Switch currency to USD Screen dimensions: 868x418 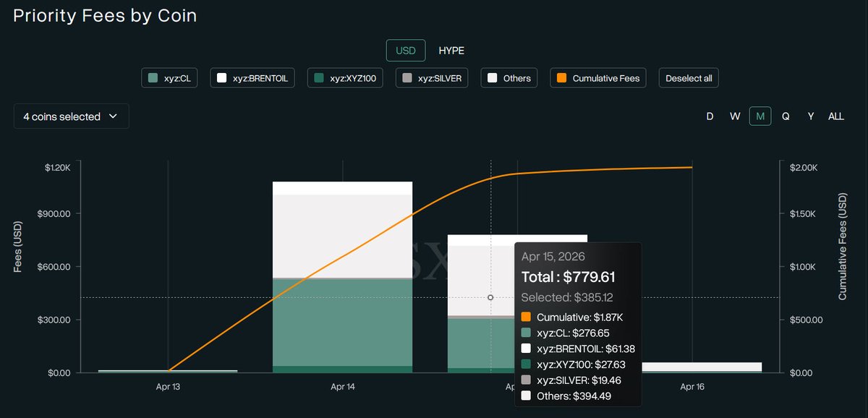point(405,51)
